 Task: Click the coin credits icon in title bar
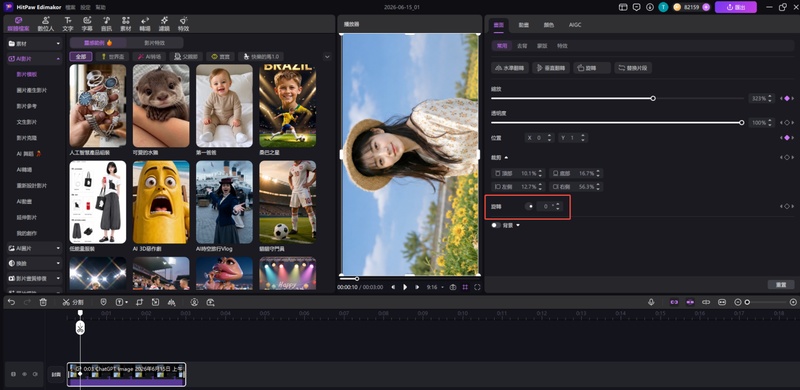678,7
